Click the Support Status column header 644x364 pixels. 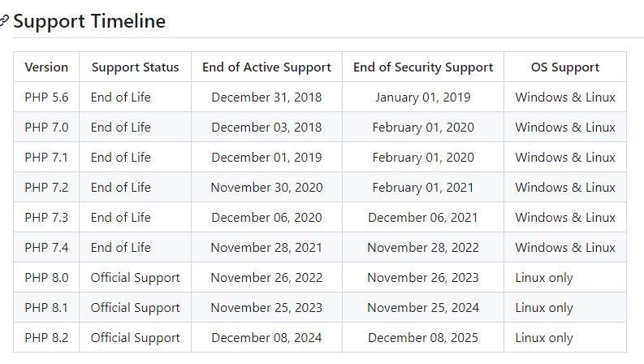[x=135, y=67]
